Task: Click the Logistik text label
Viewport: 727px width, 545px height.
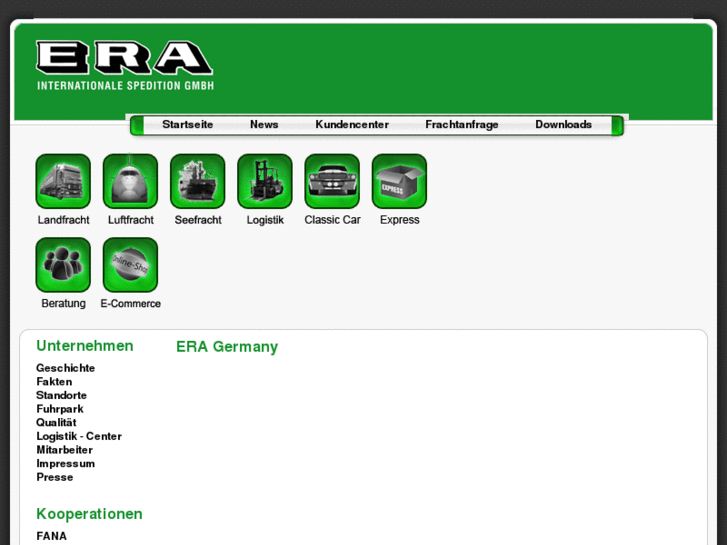Action: [265, 220]
